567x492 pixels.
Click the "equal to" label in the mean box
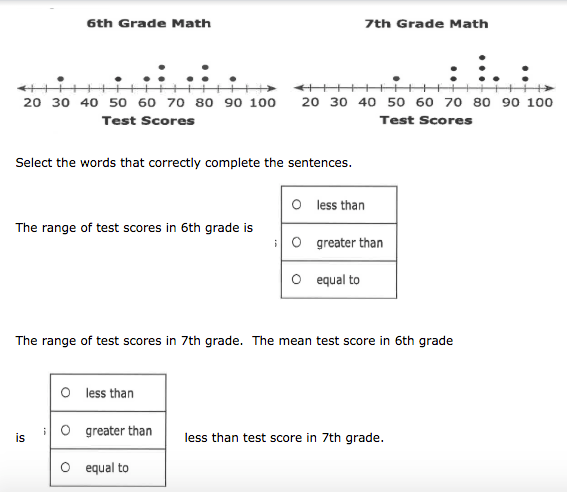(x=107, y=468)
